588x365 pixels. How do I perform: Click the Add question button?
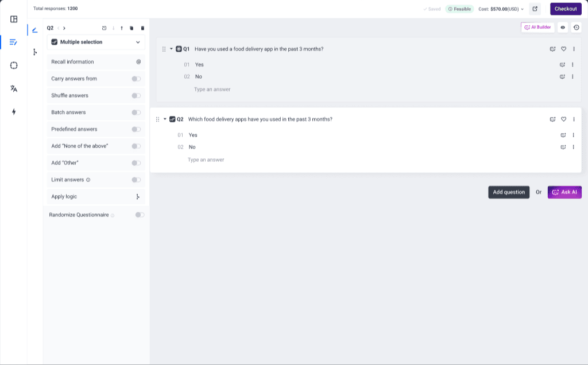click(x=509, y=192)
